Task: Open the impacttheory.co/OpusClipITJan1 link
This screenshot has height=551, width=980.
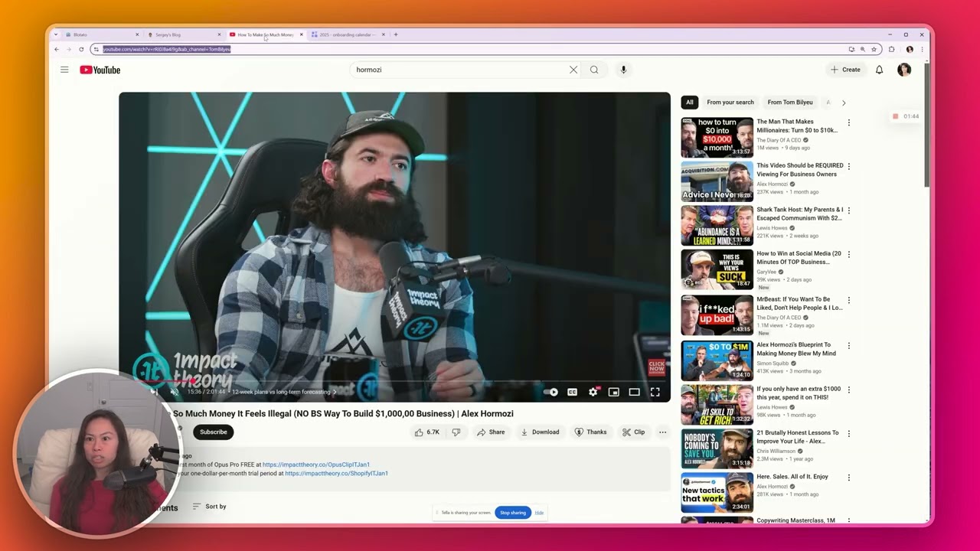Action: [316, 465]
